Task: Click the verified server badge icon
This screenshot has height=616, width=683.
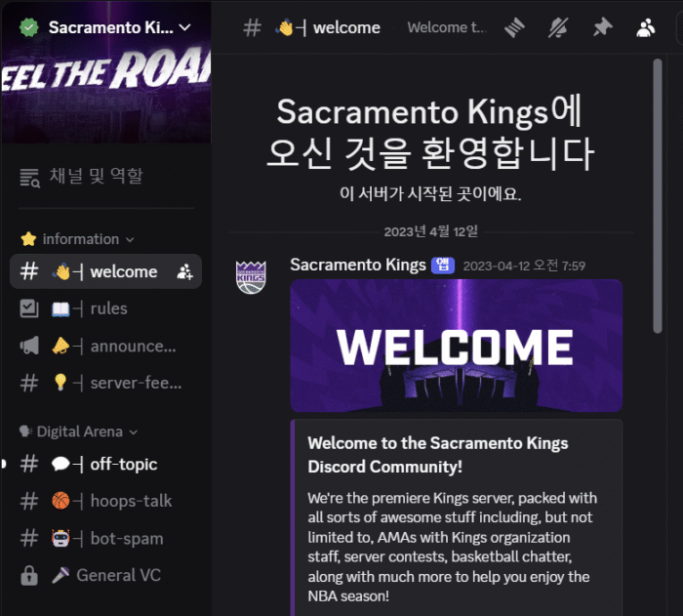Action: coord(28,27)
